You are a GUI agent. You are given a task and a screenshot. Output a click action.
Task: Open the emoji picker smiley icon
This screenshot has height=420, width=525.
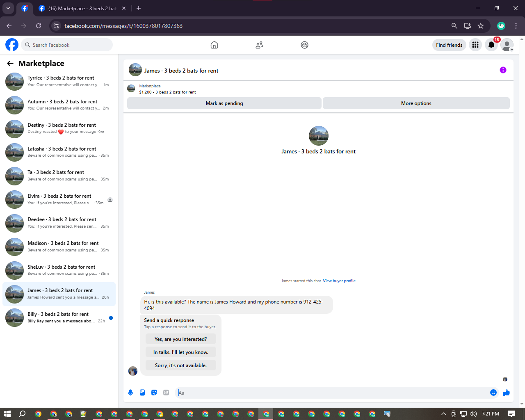[493, 393]
